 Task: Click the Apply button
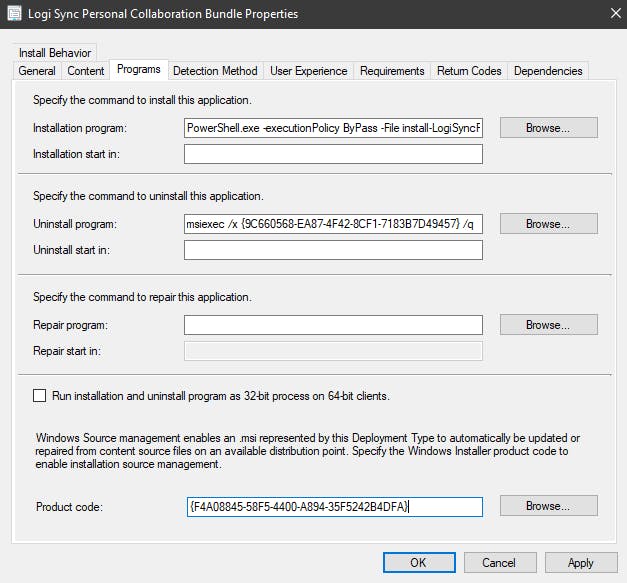581,563
